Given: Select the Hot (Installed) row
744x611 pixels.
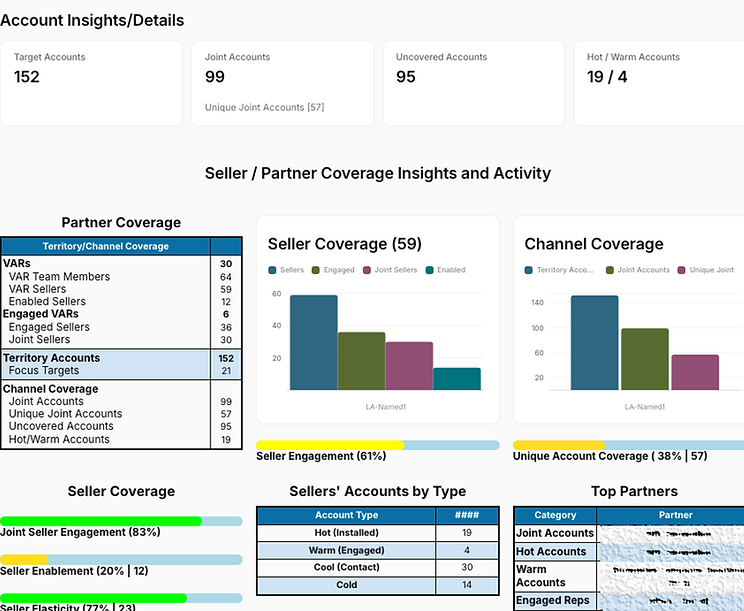Looking at the screenshot, I should click(x=378, y=533).
